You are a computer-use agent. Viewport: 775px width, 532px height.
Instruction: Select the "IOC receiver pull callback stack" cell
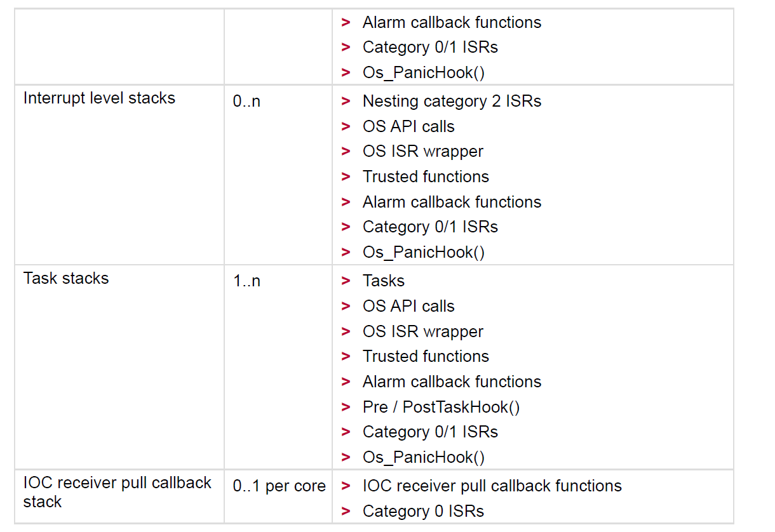coord(117,492)
